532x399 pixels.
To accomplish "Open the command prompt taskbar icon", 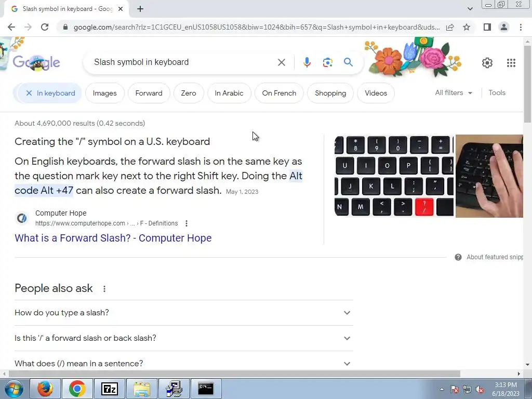I will (x=206, y=389).
